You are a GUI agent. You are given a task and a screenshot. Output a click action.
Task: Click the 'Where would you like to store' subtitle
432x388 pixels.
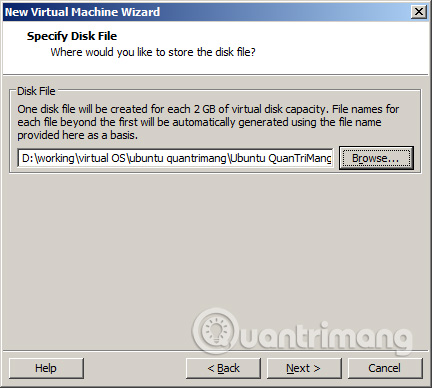(x=153, y=52)
